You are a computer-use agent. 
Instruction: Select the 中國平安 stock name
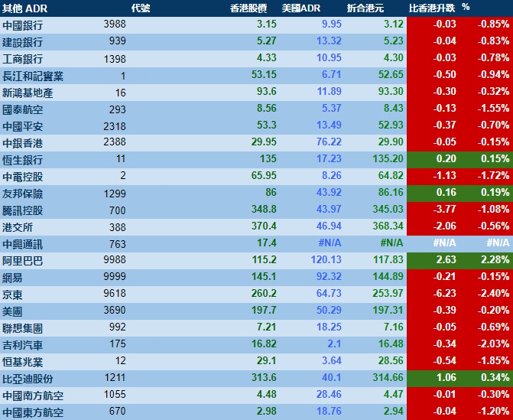point(23,126)
